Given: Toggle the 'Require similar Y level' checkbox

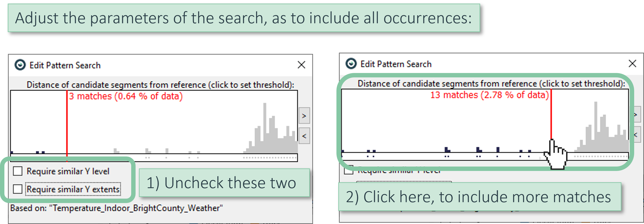Looking at the screenshot, I should (18, 171).
